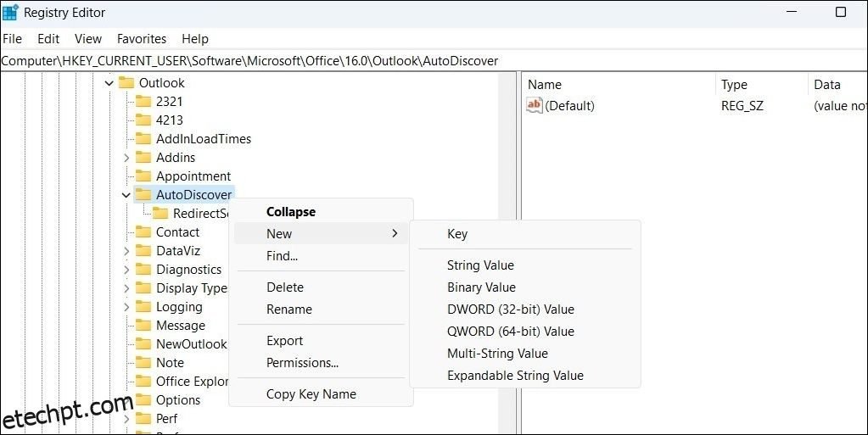The image size is (868, 435).
Task: Click the DataViz folder icon
Action: click(144, 251)
